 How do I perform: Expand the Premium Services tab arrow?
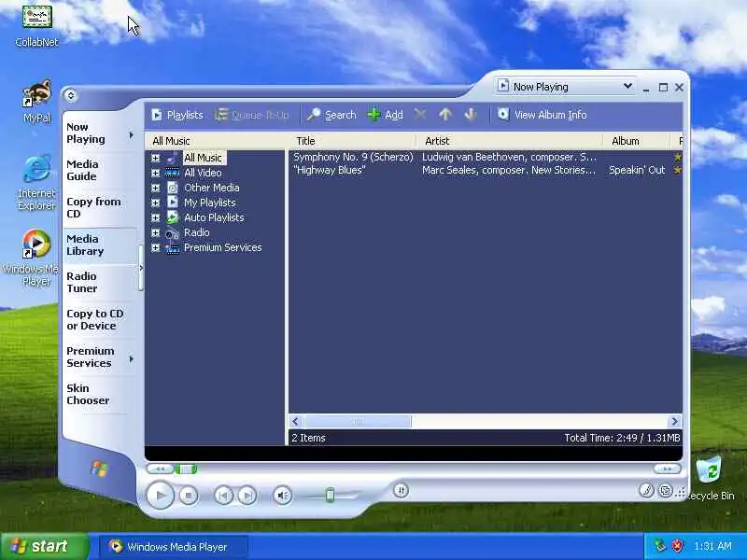[x=132, y=359]
